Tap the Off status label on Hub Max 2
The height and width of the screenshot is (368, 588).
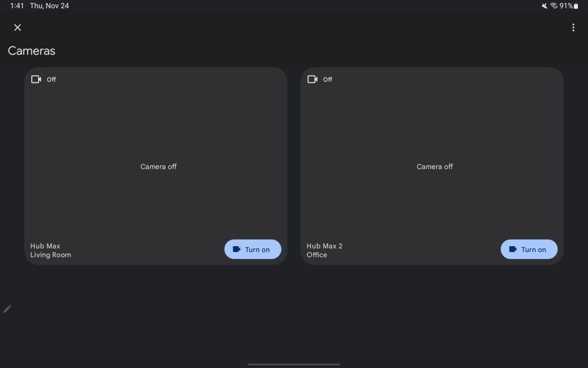[328, 79]
